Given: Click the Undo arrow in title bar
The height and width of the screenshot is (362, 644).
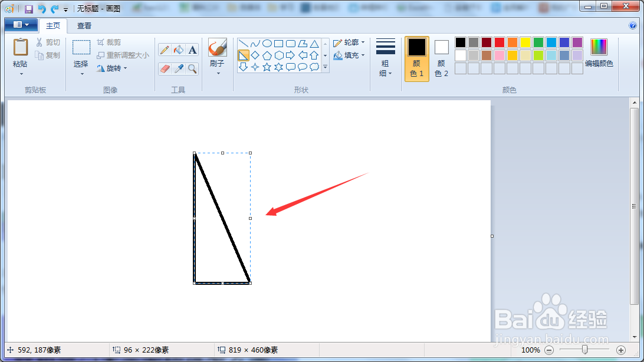Looking at the screenshot, I should (42, 9).
